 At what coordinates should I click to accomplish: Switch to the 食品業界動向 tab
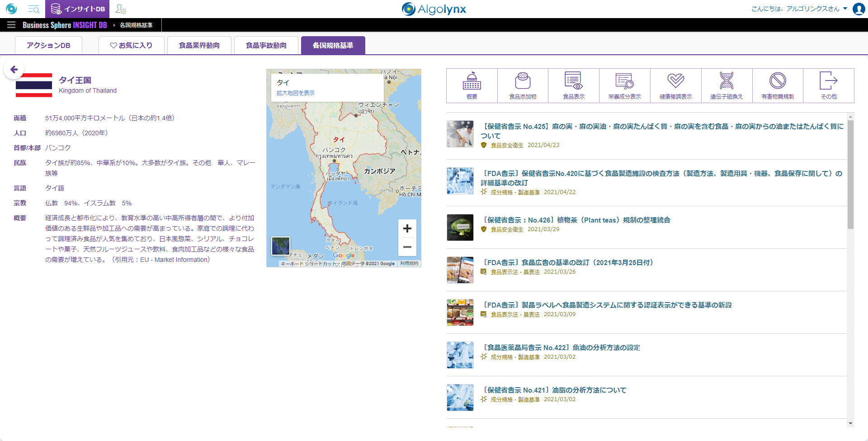click(199, 45)
